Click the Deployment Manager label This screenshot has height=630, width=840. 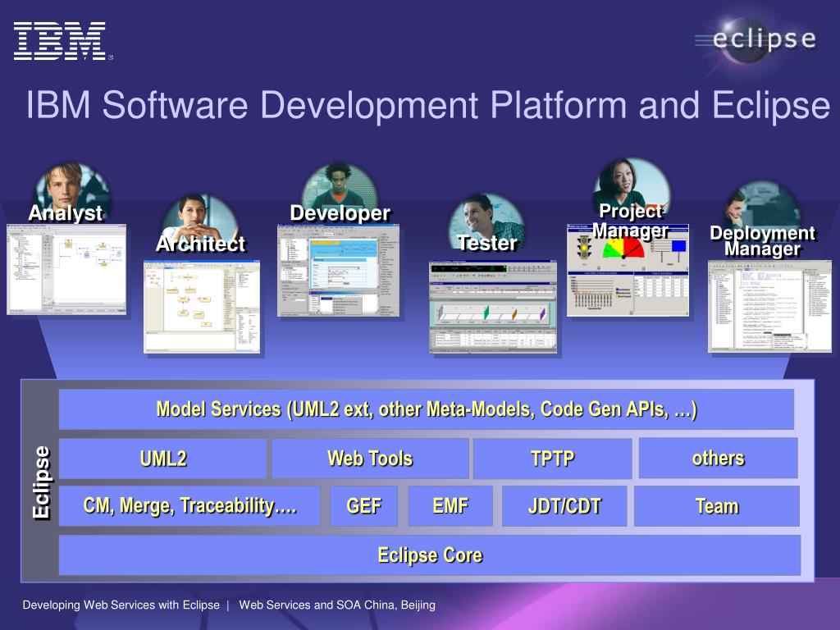tap(762, 241)
